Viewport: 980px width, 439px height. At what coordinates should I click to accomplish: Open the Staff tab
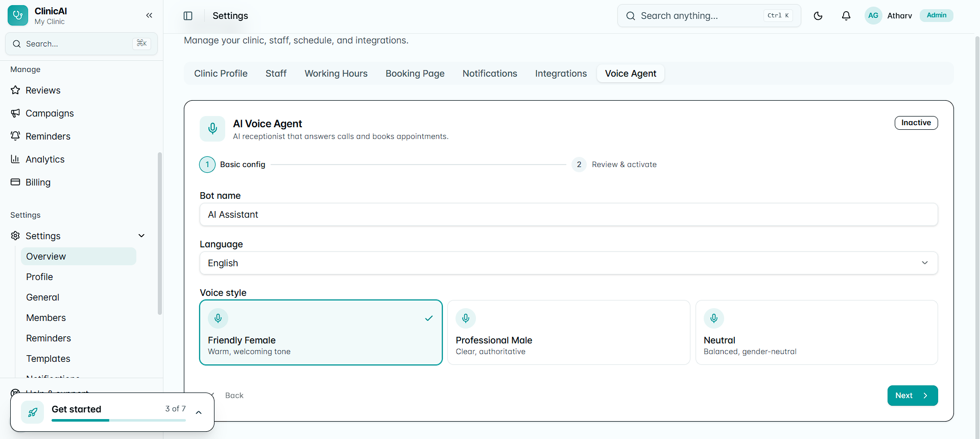[276, 74]
